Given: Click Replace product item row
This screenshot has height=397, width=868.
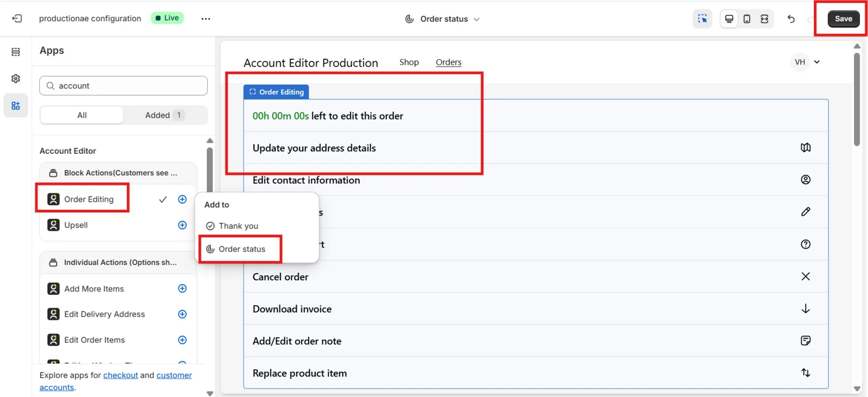Looking at the screenshot, I should click(x=536, y=373).
